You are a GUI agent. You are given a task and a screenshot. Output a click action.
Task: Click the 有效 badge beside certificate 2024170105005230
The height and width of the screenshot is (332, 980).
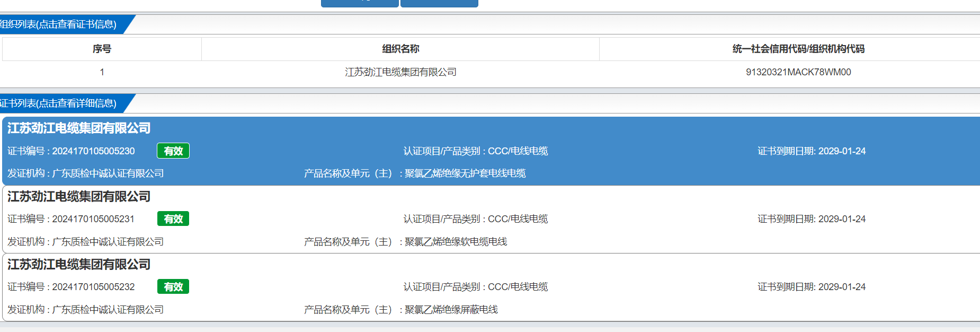click(173, 151)
